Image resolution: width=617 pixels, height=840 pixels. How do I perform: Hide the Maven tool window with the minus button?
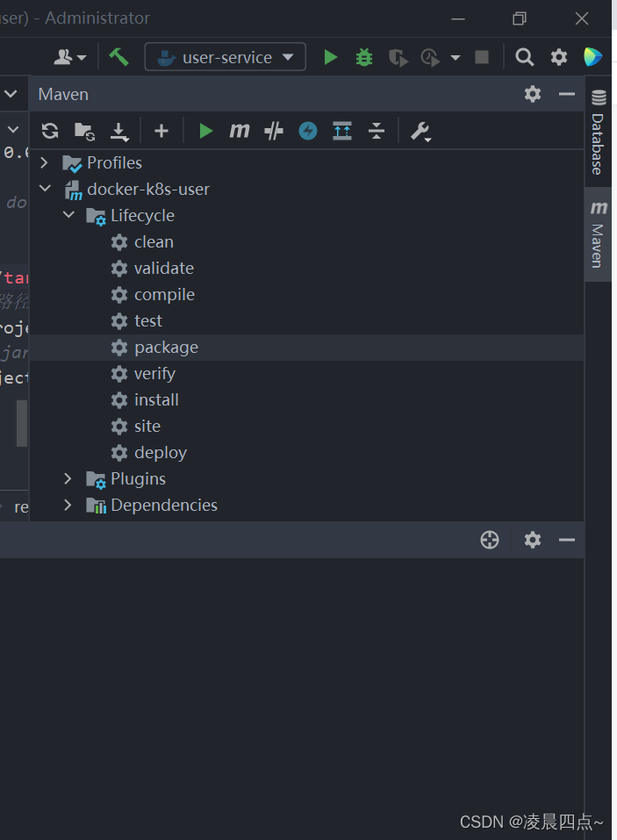coord(567,94)
